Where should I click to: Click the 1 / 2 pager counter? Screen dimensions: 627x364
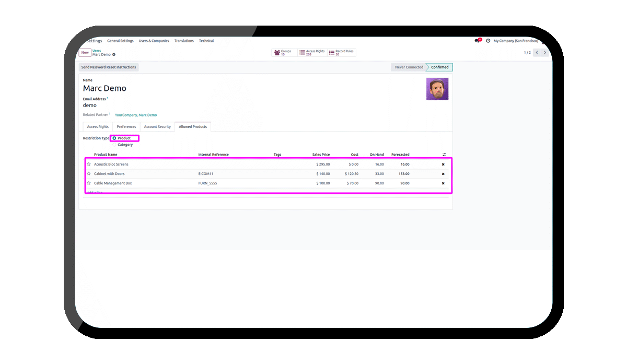[527, 53]
